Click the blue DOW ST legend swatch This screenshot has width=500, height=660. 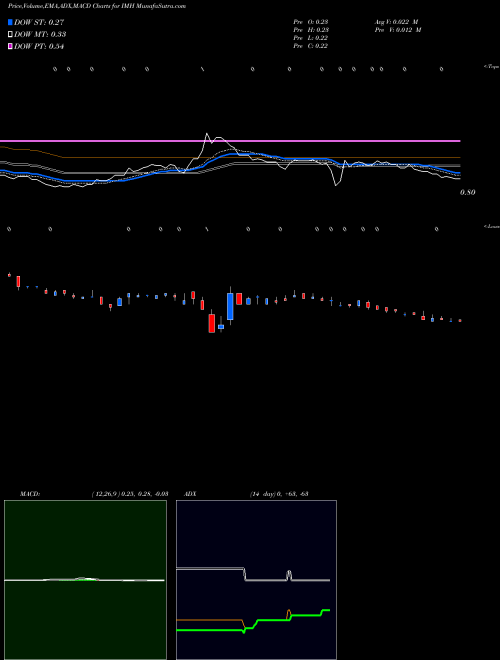[x=10, y=22]
